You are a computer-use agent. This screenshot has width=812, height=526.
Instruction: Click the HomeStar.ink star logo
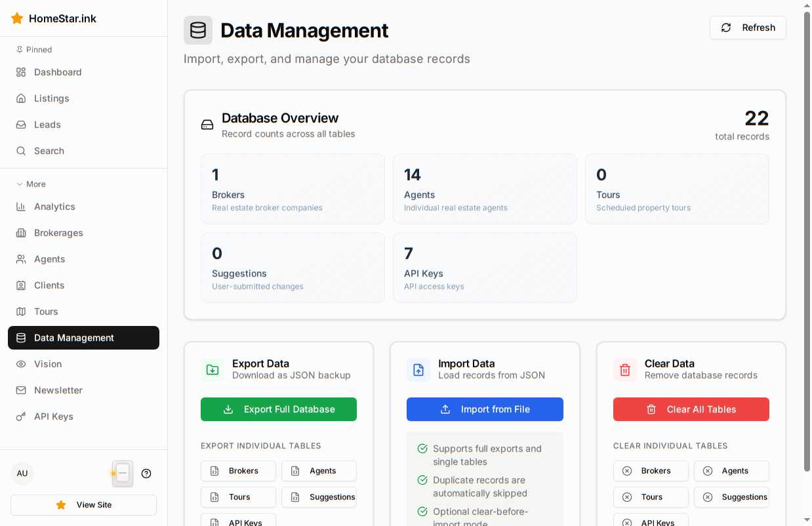coord(17,18)
